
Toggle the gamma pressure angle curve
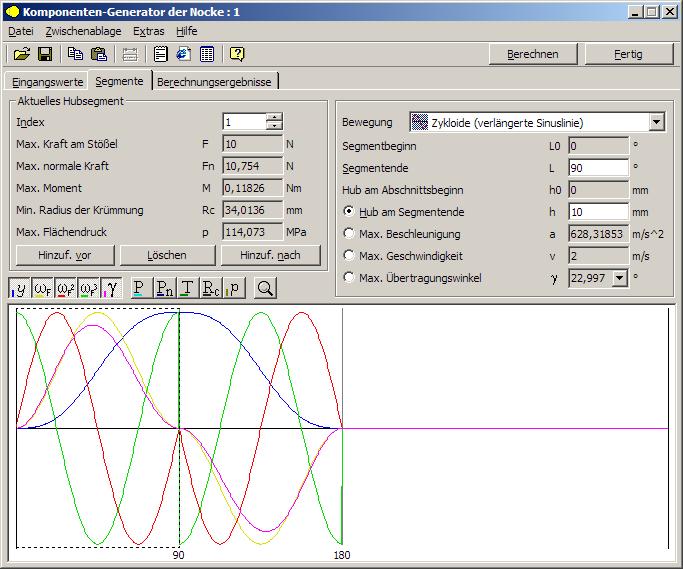pyautogui.click(x=111, y=289)
